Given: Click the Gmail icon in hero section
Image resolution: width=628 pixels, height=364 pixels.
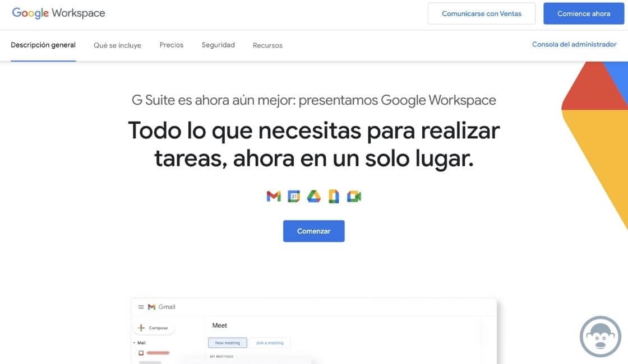Looking at the screenshot, I should click(x=274, y=197).
